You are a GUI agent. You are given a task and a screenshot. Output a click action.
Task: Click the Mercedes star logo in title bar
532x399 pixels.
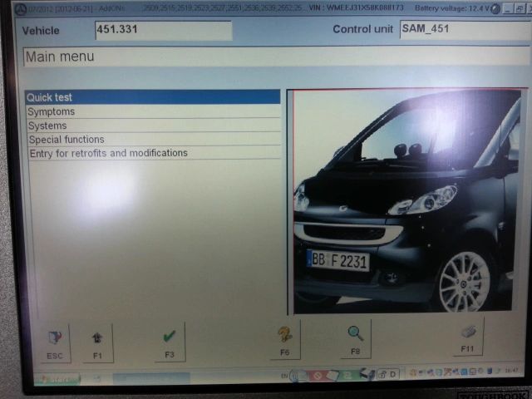coord(21,9)
